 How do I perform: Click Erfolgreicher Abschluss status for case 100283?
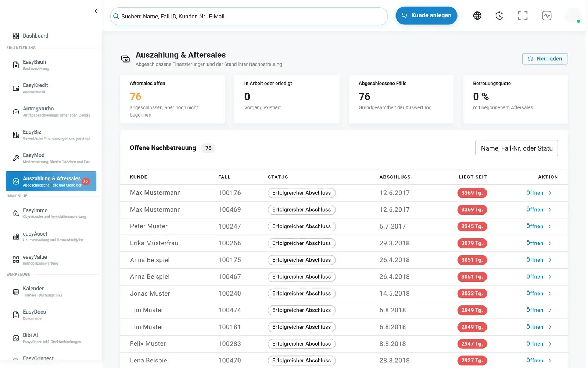coord(301,344)
